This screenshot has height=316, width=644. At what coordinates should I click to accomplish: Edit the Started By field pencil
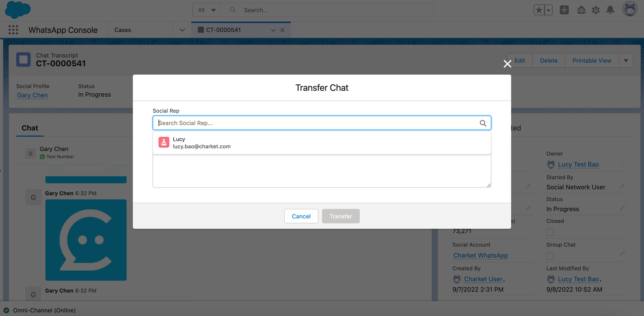coord(622,187)
